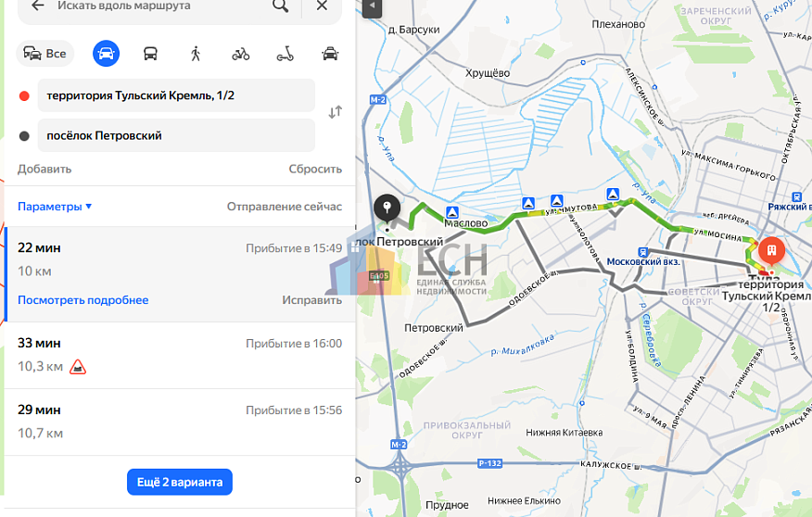Click the back arrow in search bar

(x=37, y=6)
